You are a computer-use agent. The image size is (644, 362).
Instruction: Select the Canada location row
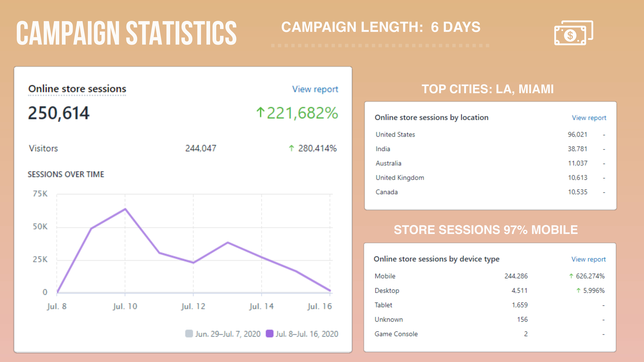tap(490, 192)
